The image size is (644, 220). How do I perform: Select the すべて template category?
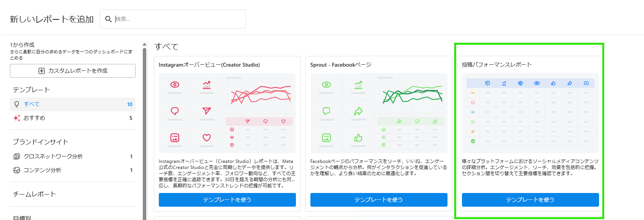point(32,104)
